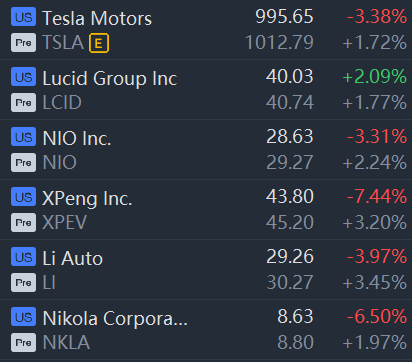
Task: Click Lucid's green +2.09% change value
Action: [x=375, y=77]
